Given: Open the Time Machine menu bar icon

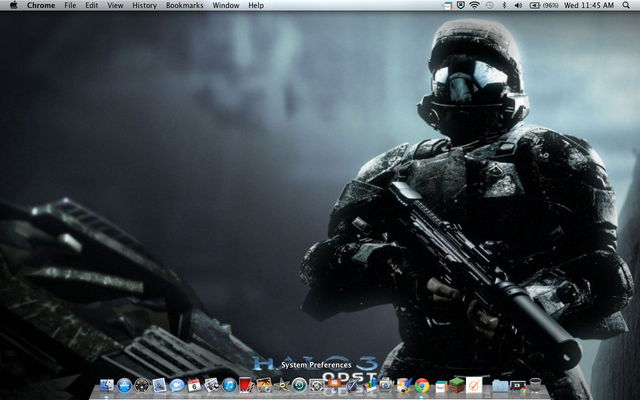Looking at the screenshot, I should [489, 5].
